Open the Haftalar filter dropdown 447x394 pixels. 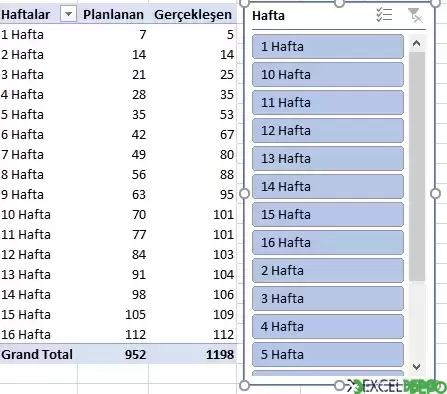(68, 14)
